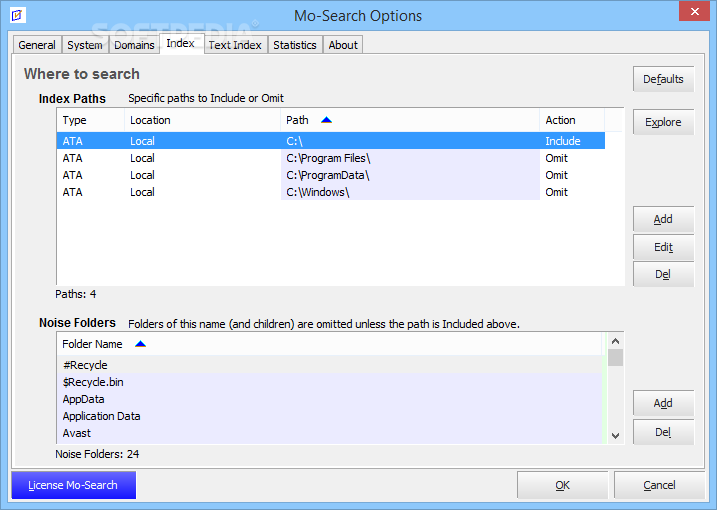Cancel the options dialog
This screenshot has width=717, height=510.
tap(659, 485)
